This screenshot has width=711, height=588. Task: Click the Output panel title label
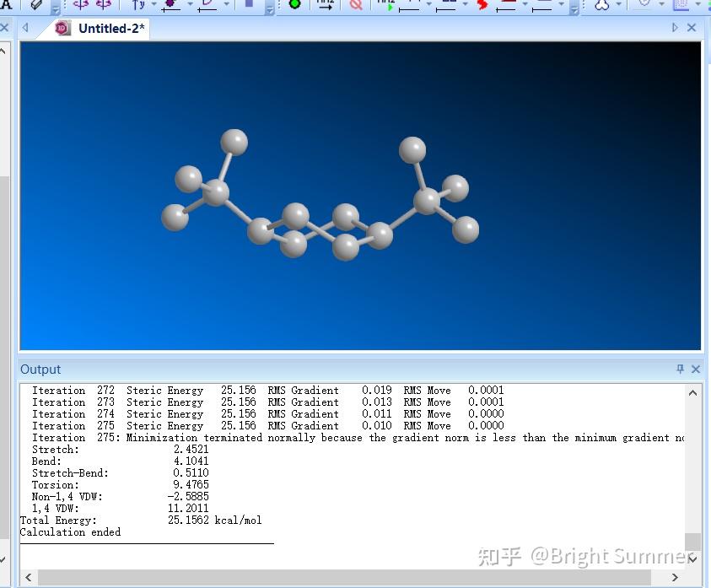point(40,369)
